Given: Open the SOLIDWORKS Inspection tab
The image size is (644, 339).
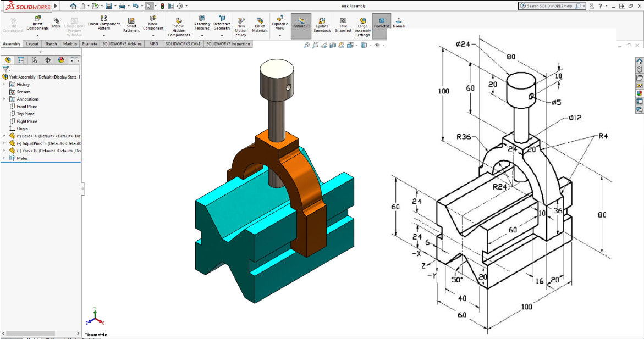Looking at the screenshot, I should [x=228, y=44].
